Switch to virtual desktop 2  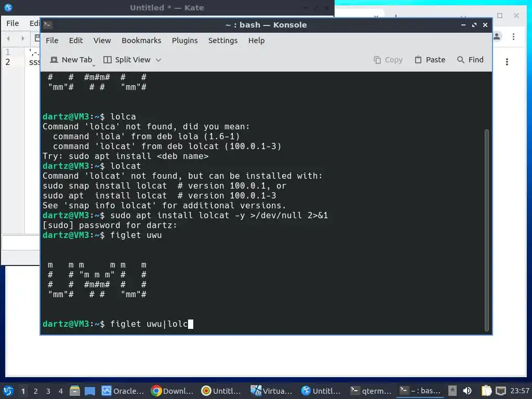[x=36, y=391]
